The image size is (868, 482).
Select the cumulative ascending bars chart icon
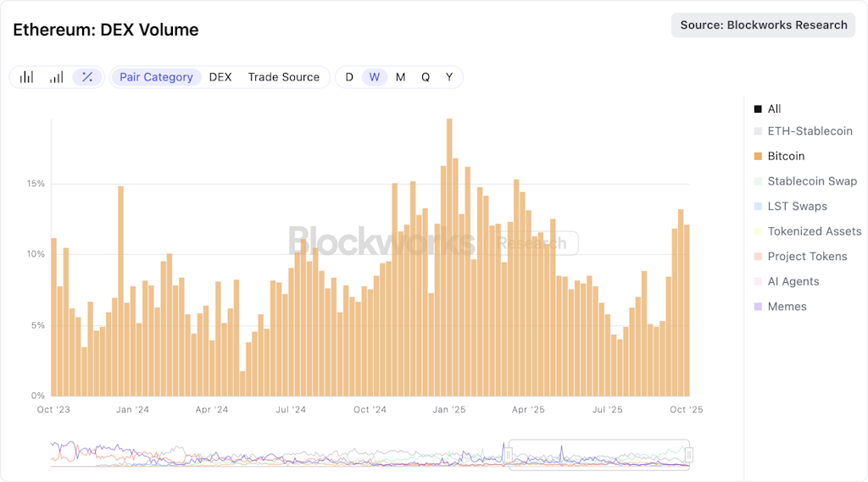click(56, 77)
